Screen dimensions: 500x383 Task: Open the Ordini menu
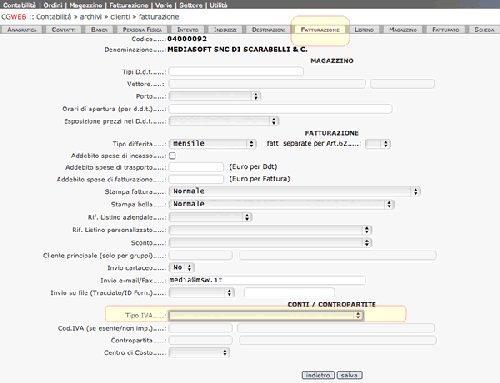tap(53, 5)
